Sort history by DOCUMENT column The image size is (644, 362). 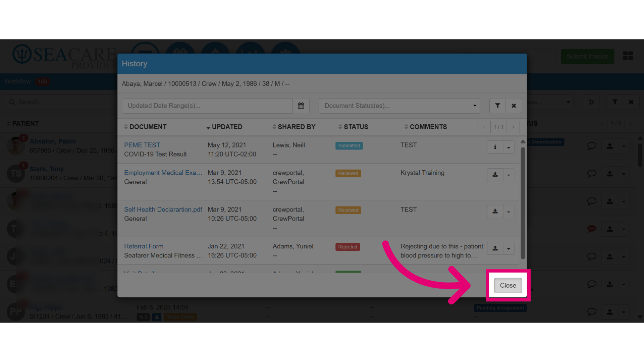pos(145,127)
